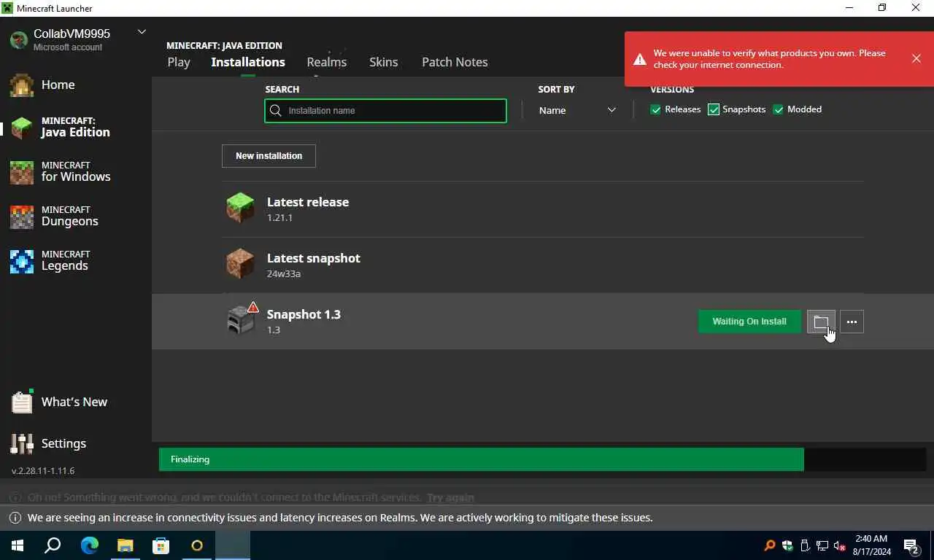Image resolution: width=934 pixels, height=560 pixels.
Task: Click the CollabVM9995 account avatar
Action: [18, 39]
